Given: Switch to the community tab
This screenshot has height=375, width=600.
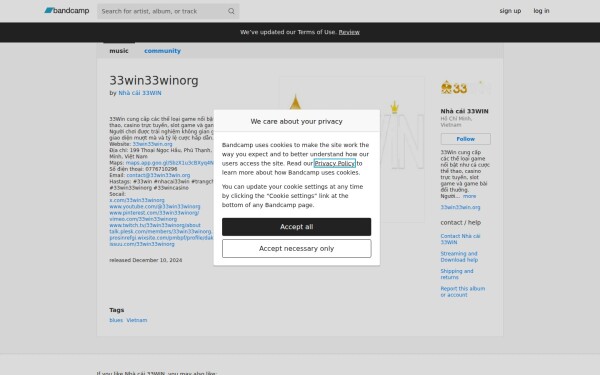Looking at the screenshot, I should tap(162, 51).
